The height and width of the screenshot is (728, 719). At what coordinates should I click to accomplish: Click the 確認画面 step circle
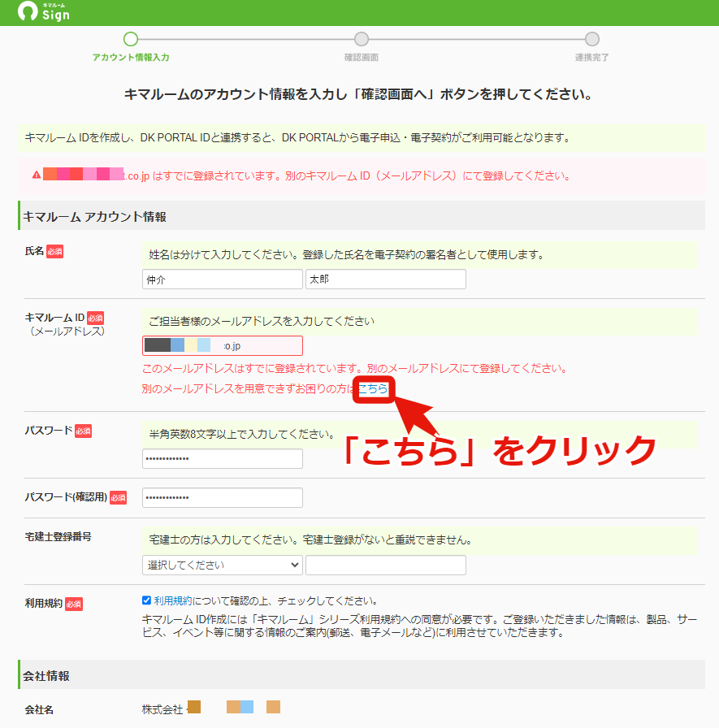coord(361,39)
